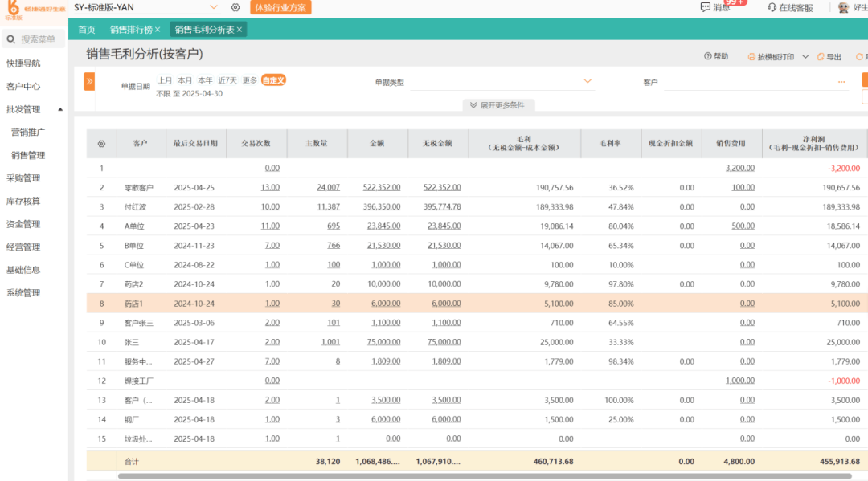Click the settings gear next to SY-标准版-YAN

[235, 7]
